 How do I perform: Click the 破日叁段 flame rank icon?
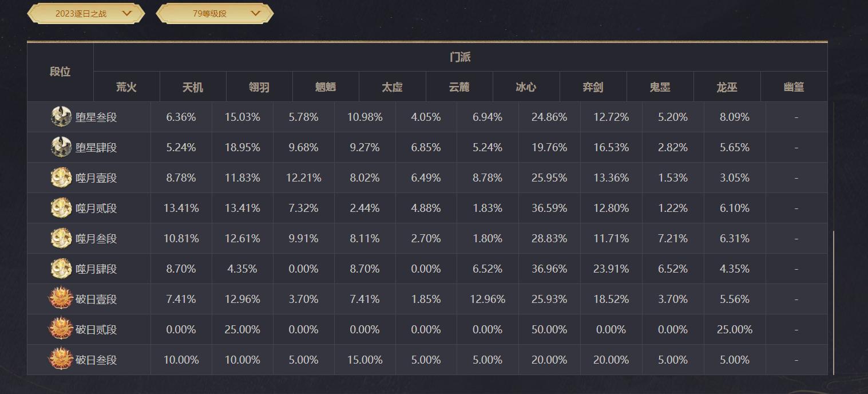[61, 360]
